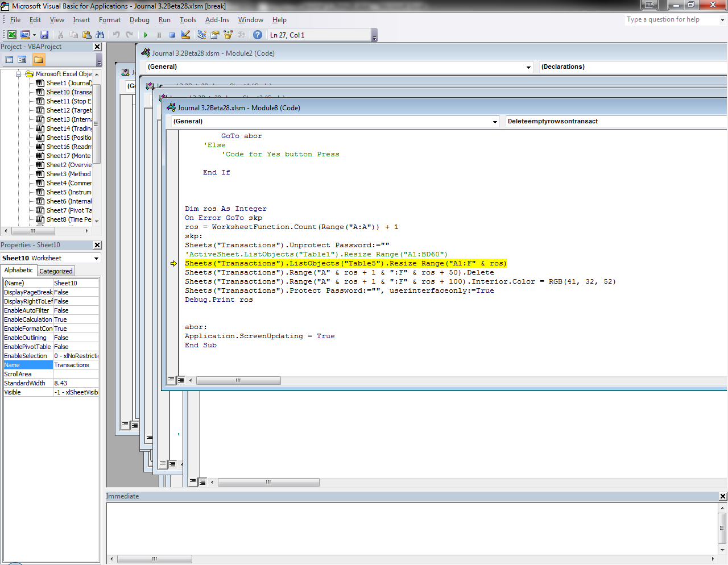Continue execution with the green Run icon
728x565 pixels.
pyautogui.click(x=146, y=35)
